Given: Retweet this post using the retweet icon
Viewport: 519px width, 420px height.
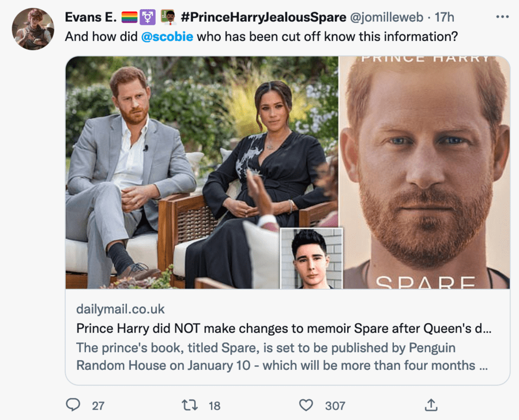Looking at the screenshot, I should click(189, 405).
